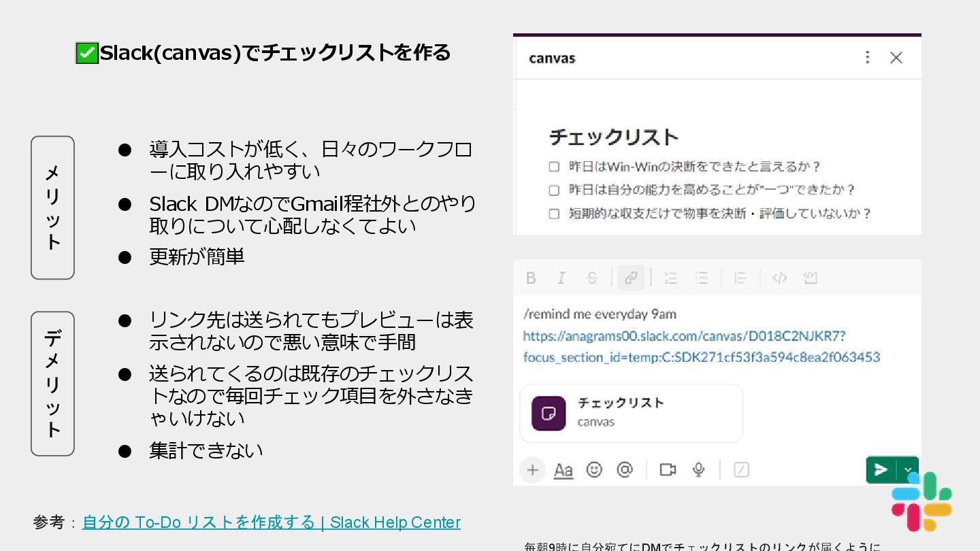980x551 pixels.
Task: Click the plus attach button
Action: pos(532,469)
